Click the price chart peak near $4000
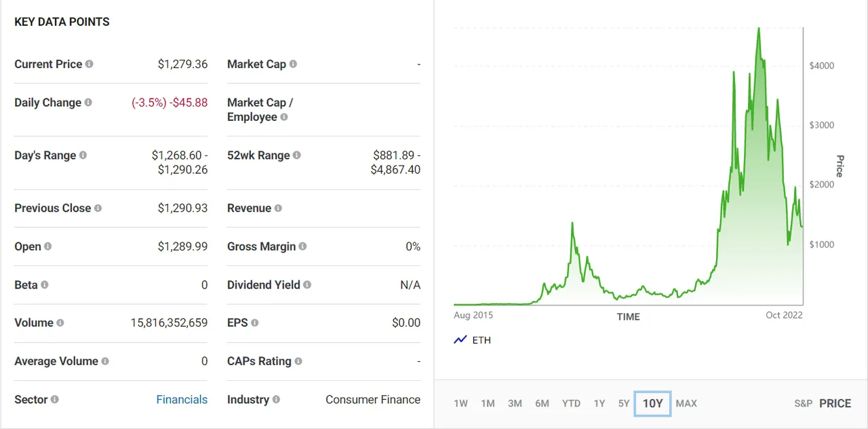Image resolution: width=868 pixels, height=429 pixels. click(758, 29)
